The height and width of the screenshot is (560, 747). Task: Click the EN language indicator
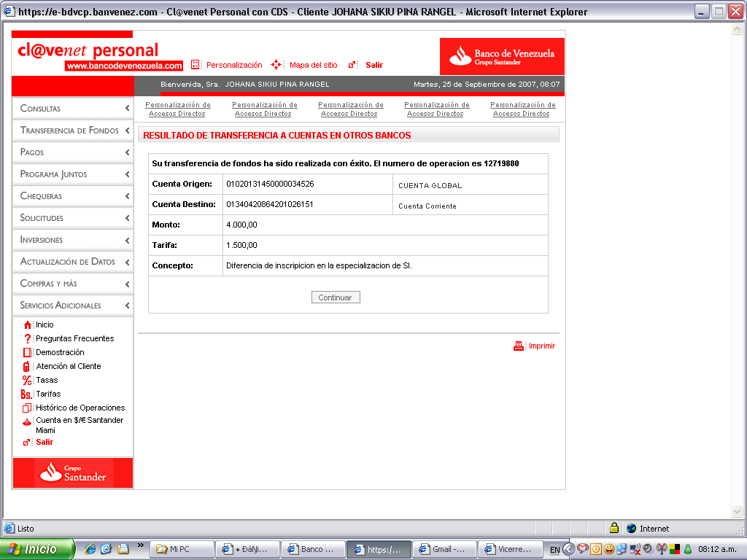(555, 550)
